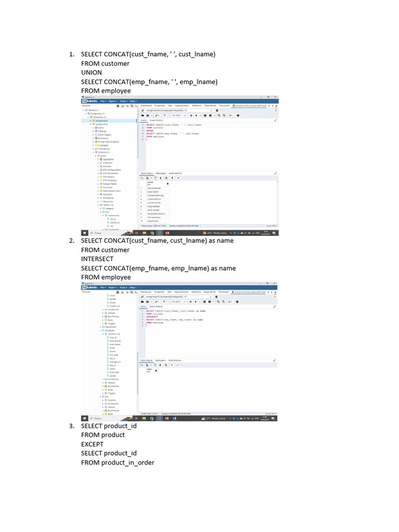Open Statistics tab in UNION screenshot
The height and width of the screenshot is (532, 399).
(197, 105)
